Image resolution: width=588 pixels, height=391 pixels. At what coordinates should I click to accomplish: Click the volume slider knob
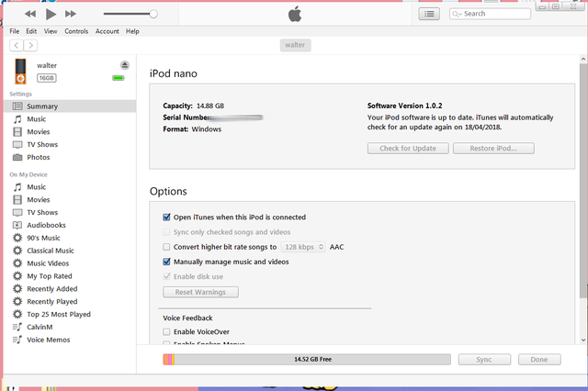click(x=153, y=14)
